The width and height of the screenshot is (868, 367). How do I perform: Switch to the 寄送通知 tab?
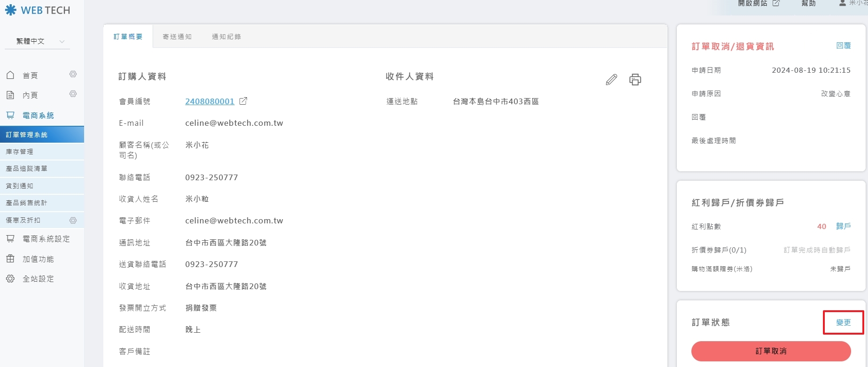[x=177, y=37]
